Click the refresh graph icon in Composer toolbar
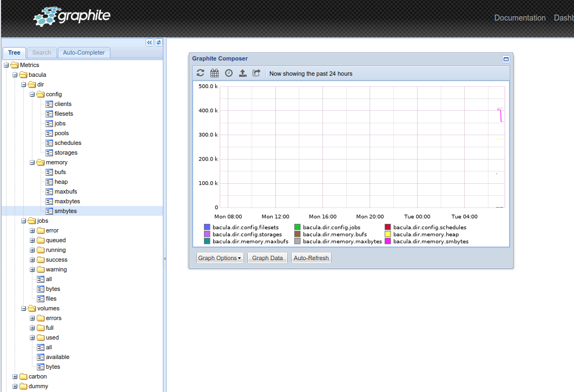Screen dimensions: 574x392 200,73
